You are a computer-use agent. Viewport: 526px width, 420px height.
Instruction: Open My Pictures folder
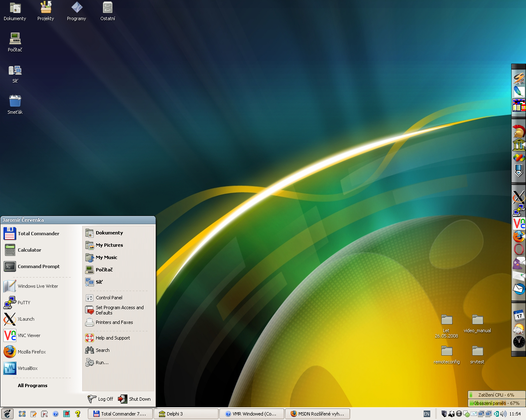[118, 245]
